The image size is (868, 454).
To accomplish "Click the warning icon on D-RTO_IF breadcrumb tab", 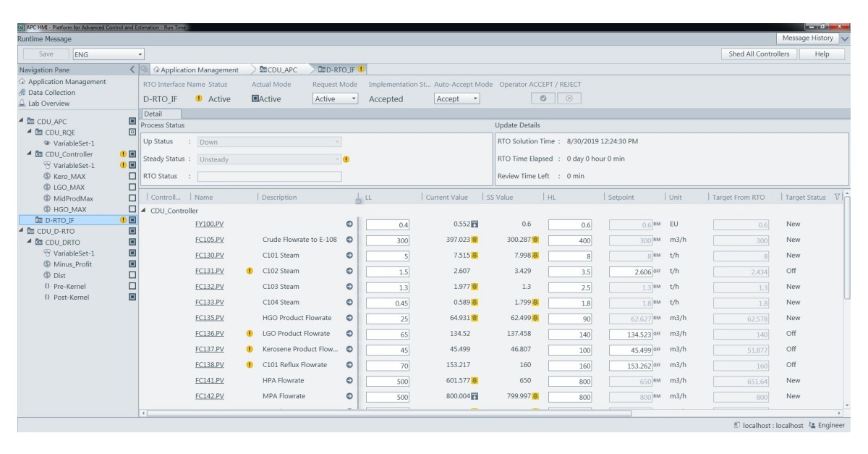I will pyautogui.click(x=361, y=70).
